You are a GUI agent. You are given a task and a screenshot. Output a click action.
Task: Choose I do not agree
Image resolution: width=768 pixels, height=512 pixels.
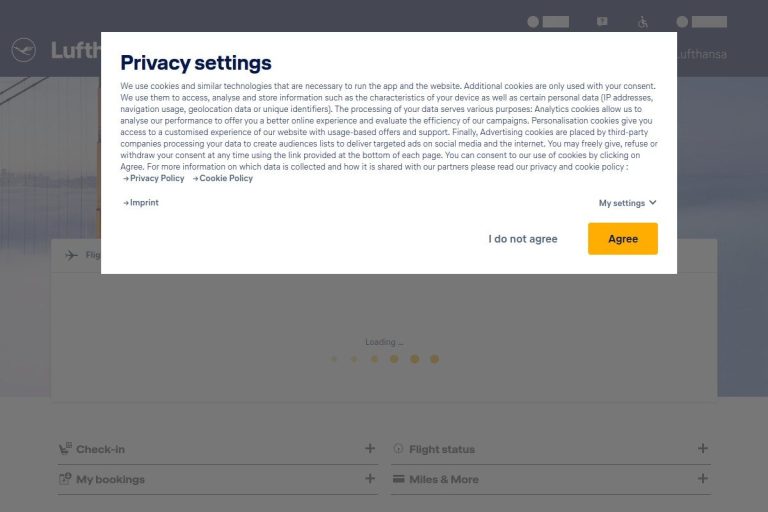[x=523, y=239]
